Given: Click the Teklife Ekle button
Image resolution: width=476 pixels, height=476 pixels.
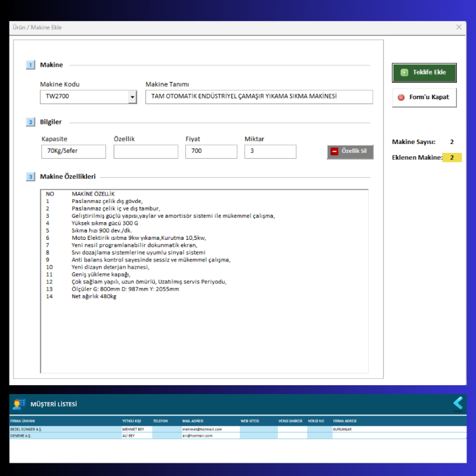Looking at the screenshot, I should click(424, 72).
